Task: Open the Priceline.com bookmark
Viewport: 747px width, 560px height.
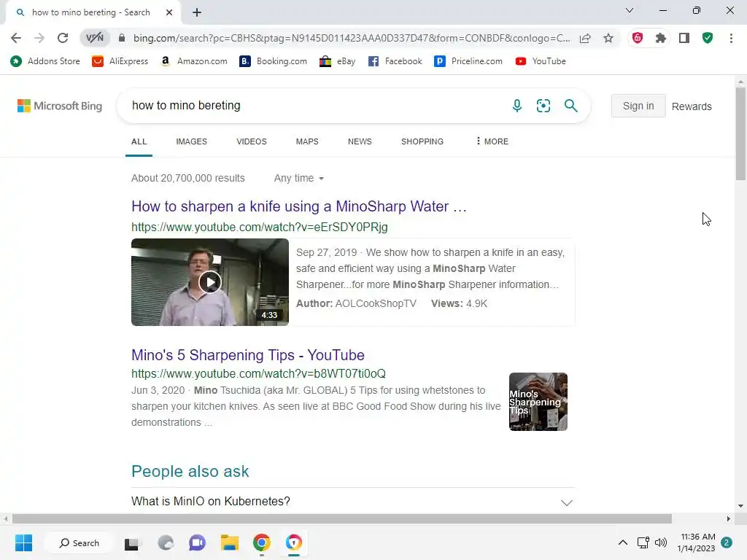Action: coord(468,61)
